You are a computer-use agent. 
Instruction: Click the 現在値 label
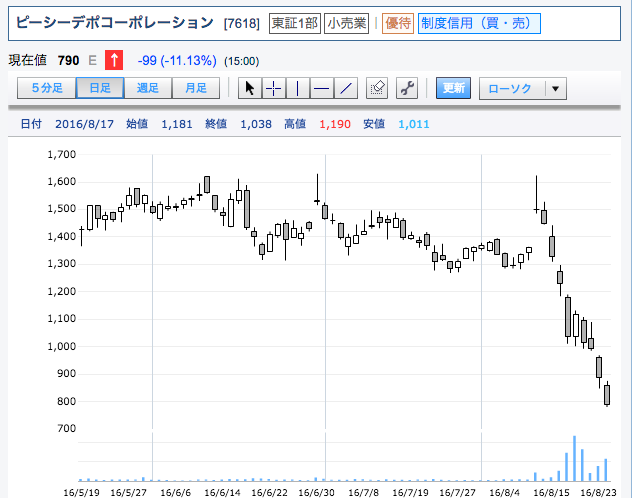[27, 60]
